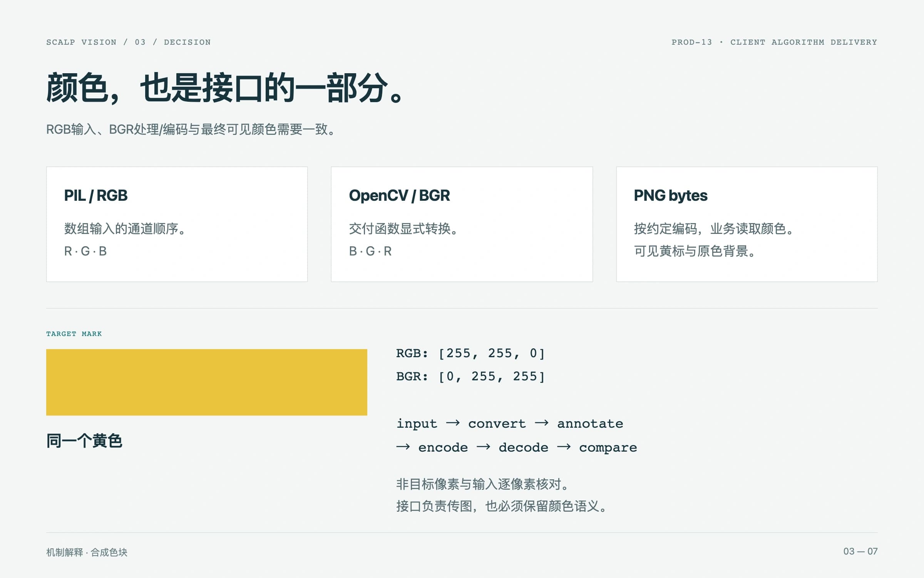Screen dimensions: 924x578
Task: Click the page number 03 — 07
Action: (x=860, y=551)
